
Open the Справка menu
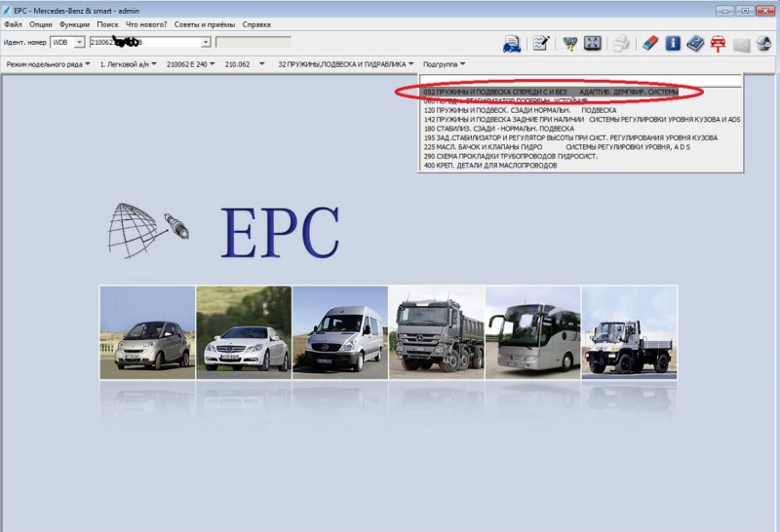pos(256,24)
